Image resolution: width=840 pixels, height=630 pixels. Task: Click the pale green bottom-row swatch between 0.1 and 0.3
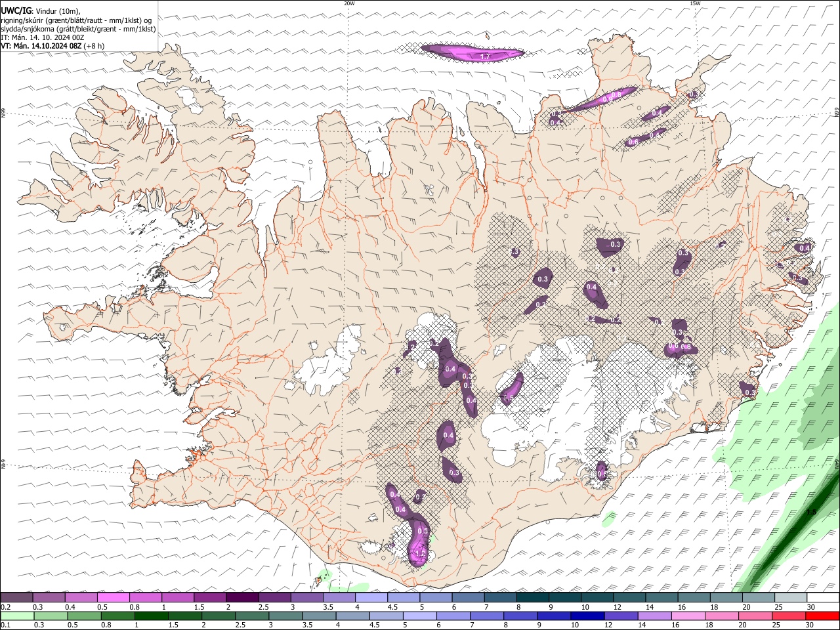point(18,616)
